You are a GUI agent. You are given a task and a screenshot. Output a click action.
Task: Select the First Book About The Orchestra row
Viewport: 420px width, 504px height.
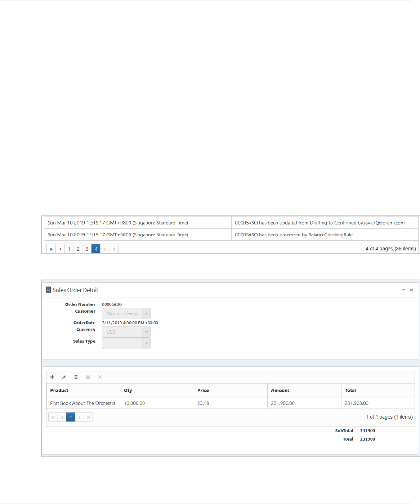click(231, 403)
